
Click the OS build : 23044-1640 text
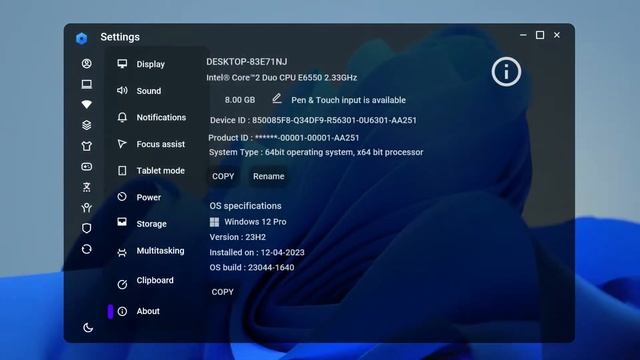(252, 267)
